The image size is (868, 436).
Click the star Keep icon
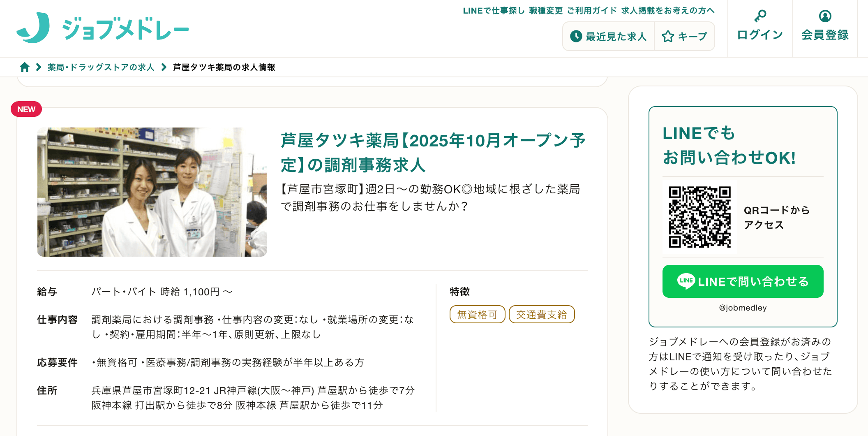668,36
